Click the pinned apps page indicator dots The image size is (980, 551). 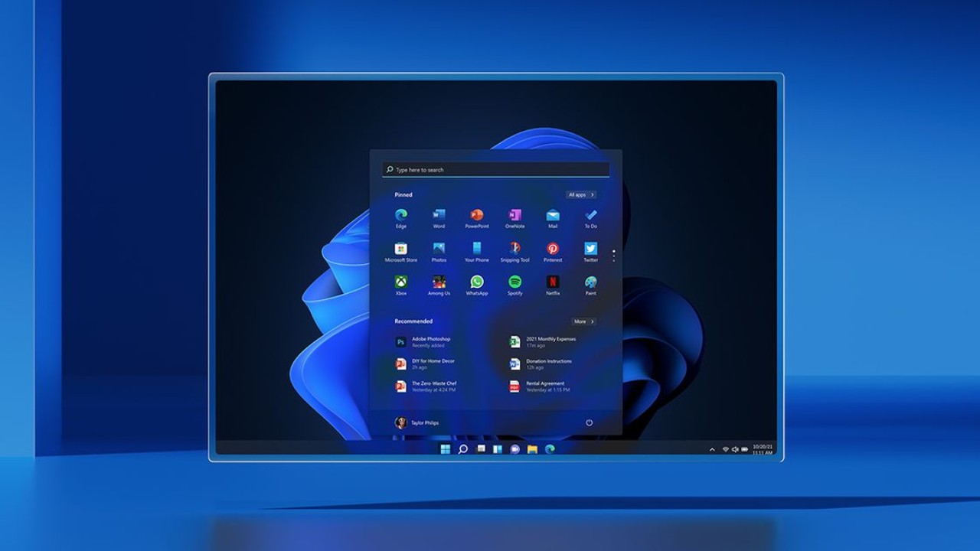(x=613, y=256)
